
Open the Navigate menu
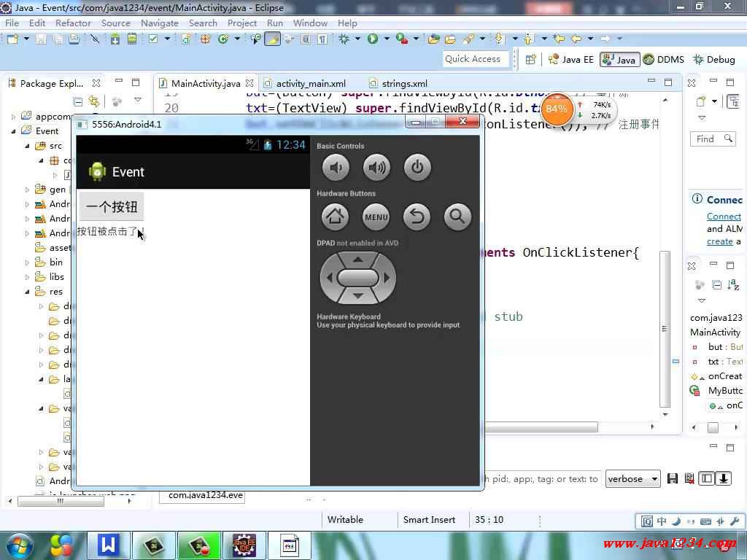160,23
